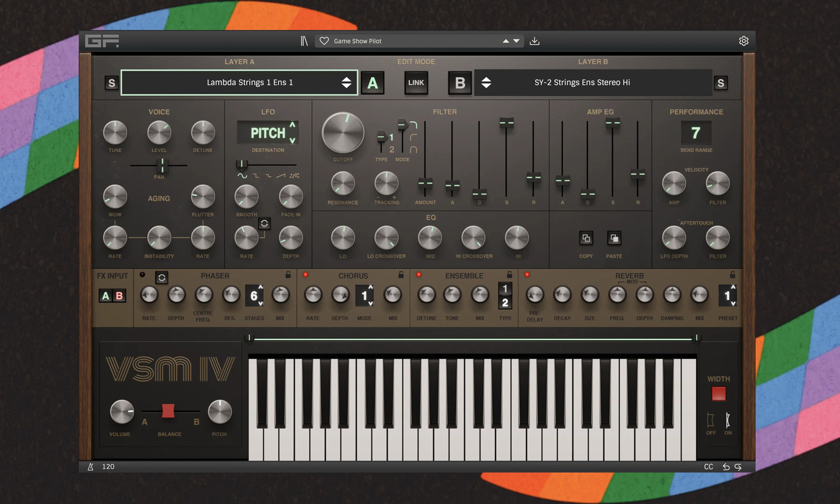Open the settings gear
The image size is (840, 504).
pos(744,41)
